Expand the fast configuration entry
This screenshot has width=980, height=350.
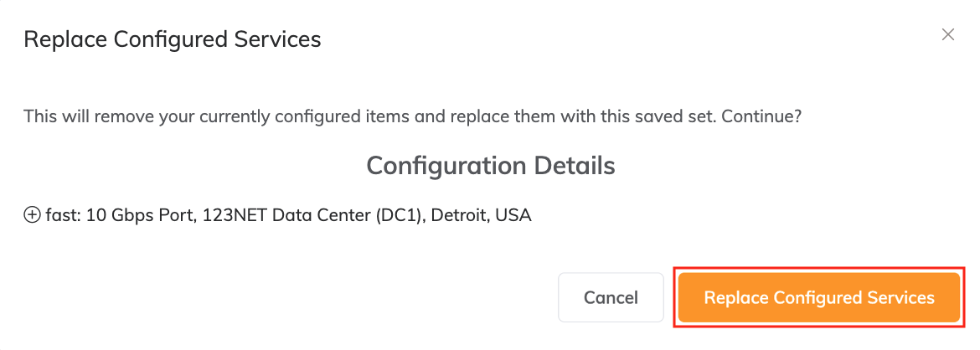pos(32,215)
